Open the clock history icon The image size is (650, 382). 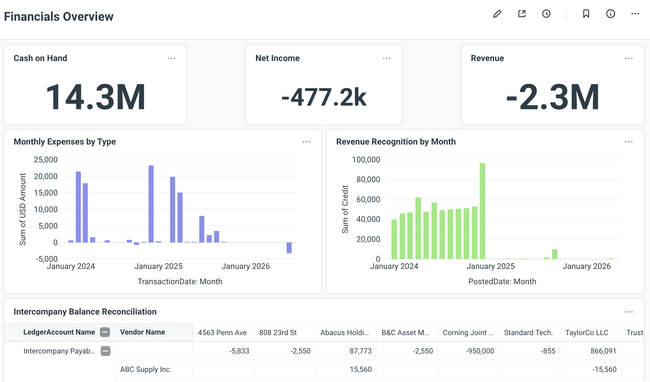(546, 14)
